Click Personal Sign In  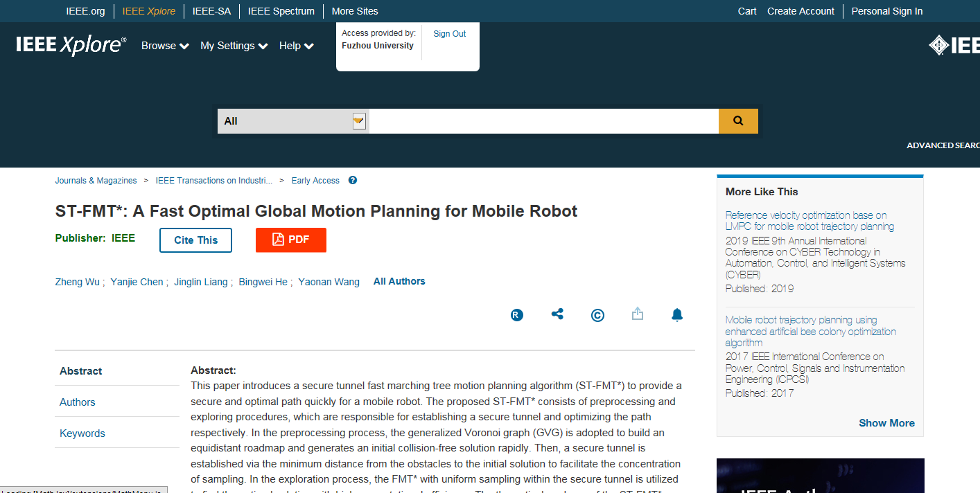point(887,11)
